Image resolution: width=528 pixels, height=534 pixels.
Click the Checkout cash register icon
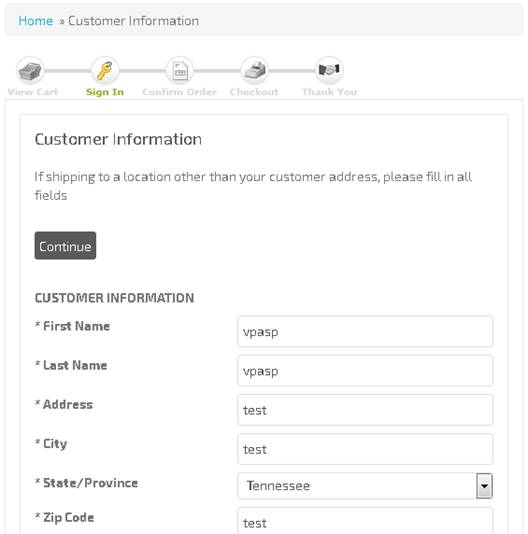tap(255, 70)
